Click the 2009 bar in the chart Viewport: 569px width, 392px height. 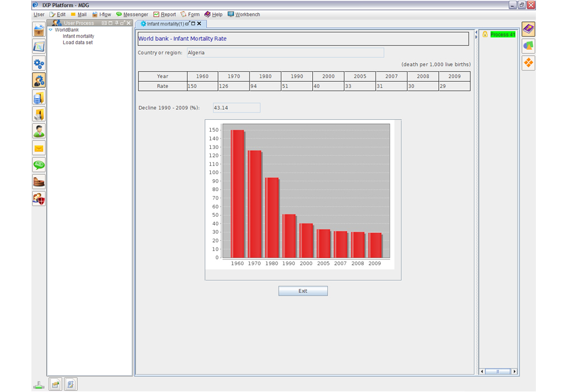pyautogui.click(x=375, y=245)
